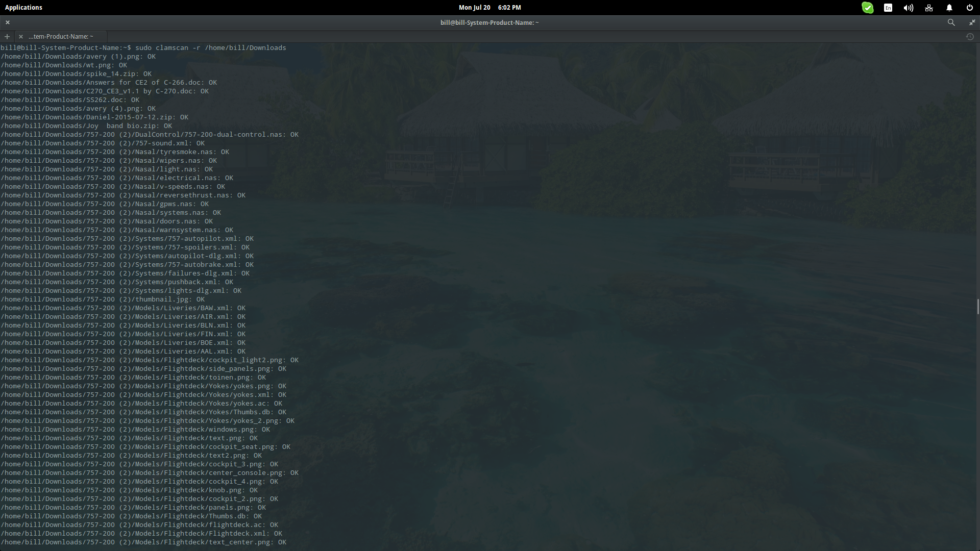Viewport: 980px width, 551px height.
Task: Click the C270_CE3_v1.1 by C-270.doc line
Action: 105,91
